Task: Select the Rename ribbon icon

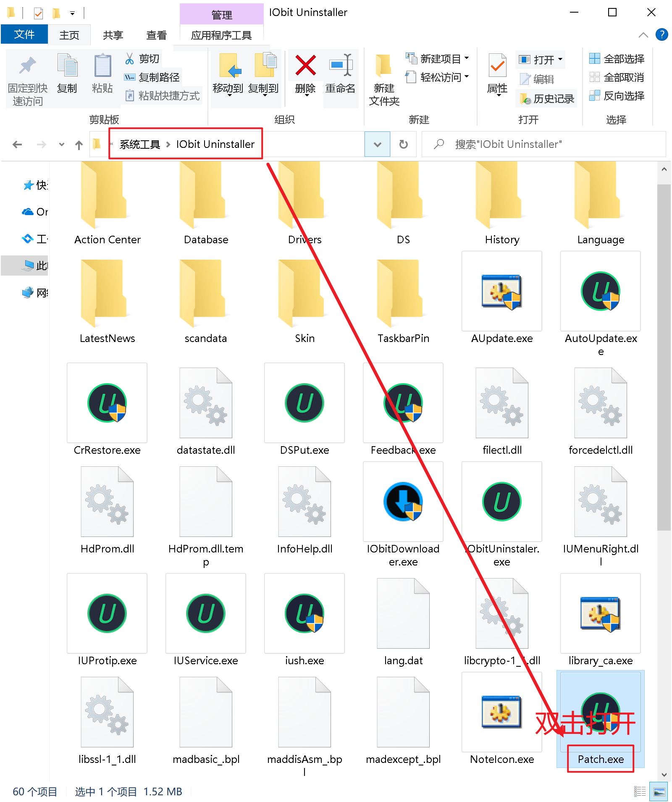Action: pos(341,66)
